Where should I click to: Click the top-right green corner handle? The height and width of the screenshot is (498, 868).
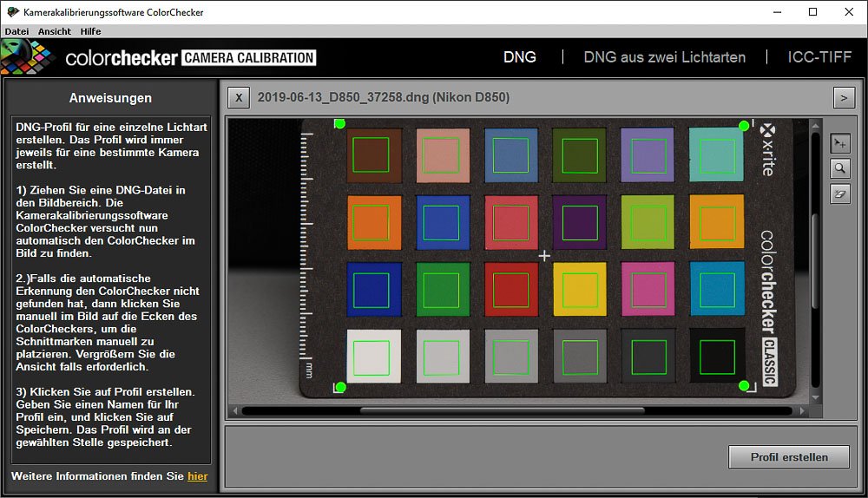tap(744, 126)
